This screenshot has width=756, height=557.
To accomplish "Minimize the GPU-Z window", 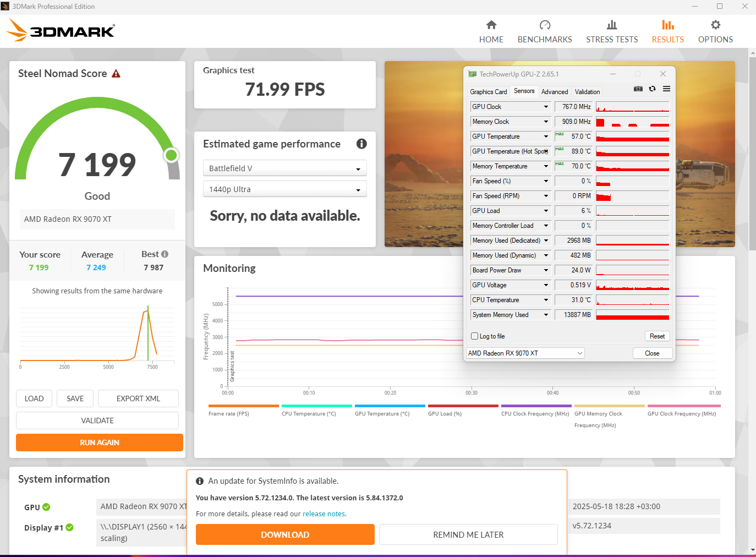I will 612,74.
